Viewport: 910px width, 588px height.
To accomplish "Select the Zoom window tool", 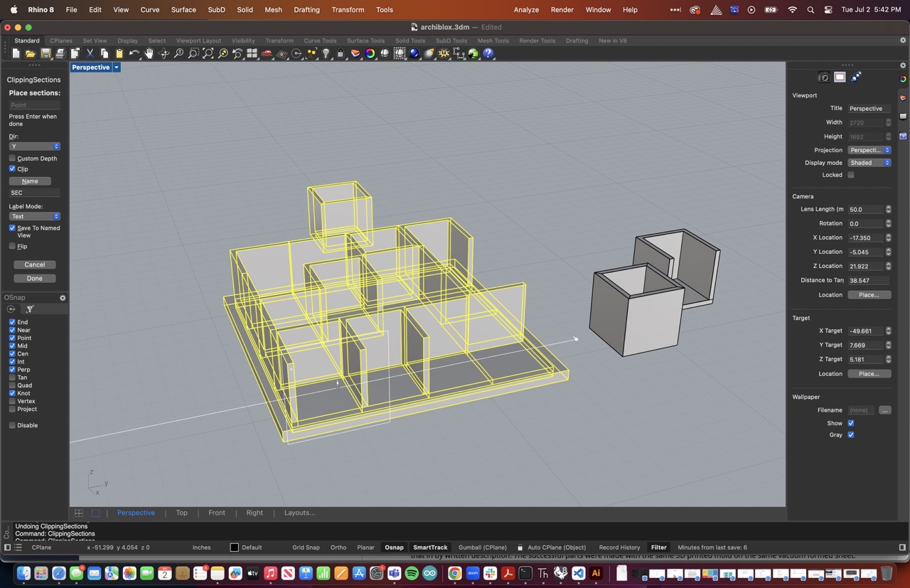I will (x=193, y=53).
